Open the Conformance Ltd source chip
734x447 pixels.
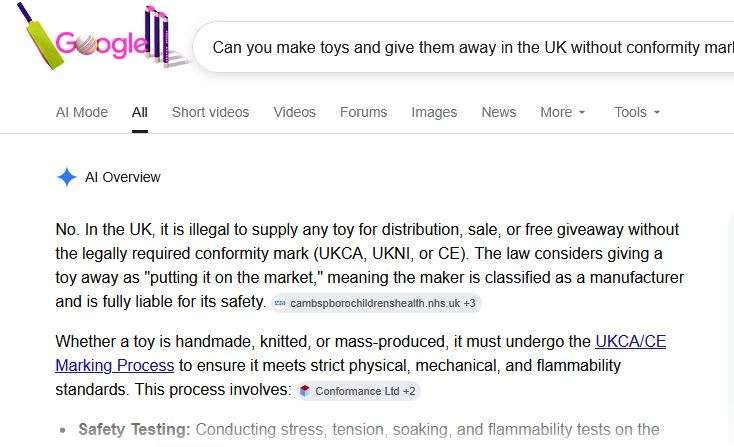[358, 391]
